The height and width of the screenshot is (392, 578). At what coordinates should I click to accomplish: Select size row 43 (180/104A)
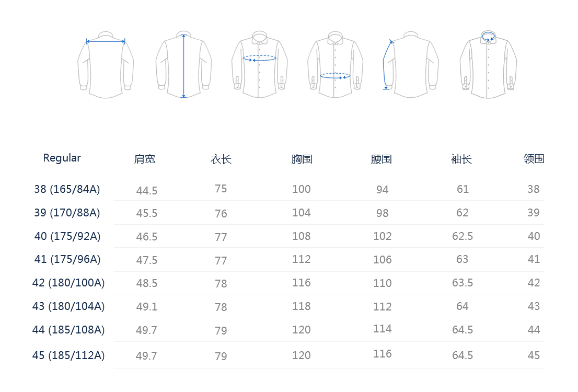click(68, 306)
